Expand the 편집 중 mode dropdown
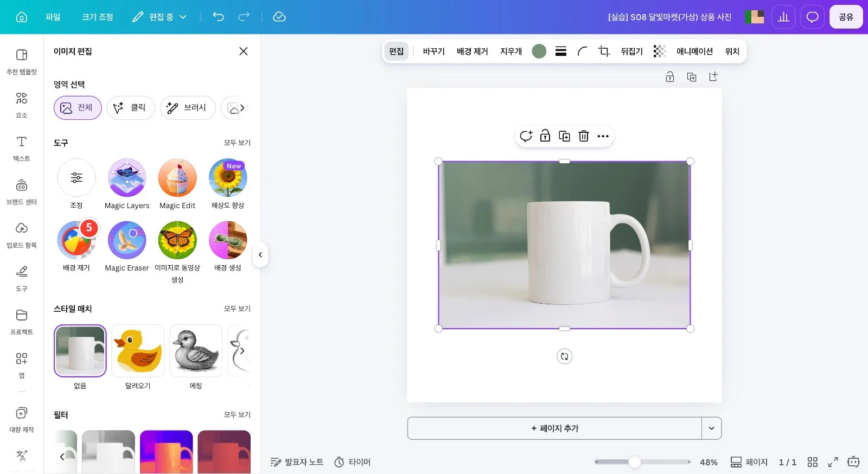Screen dimensions: 868x474 click(159, 17)
